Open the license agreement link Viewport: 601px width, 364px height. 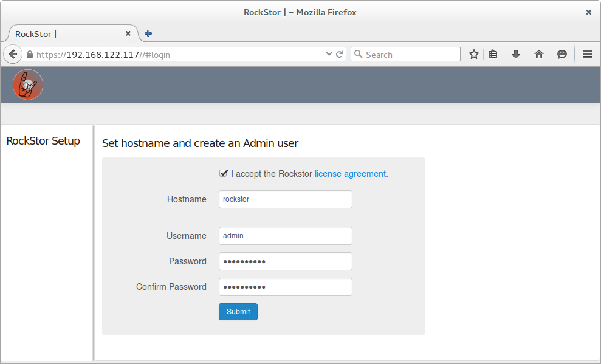click(x=351, y=174)
